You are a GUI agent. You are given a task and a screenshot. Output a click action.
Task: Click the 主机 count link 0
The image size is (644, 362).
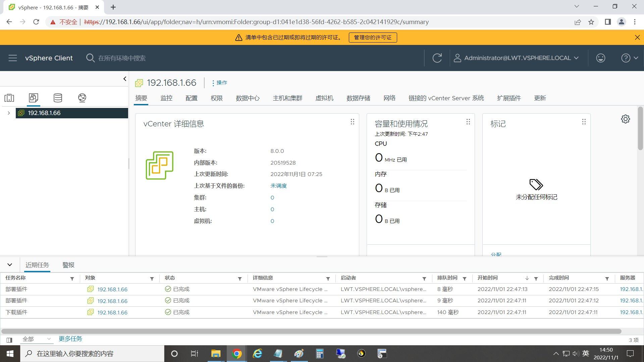272,209
